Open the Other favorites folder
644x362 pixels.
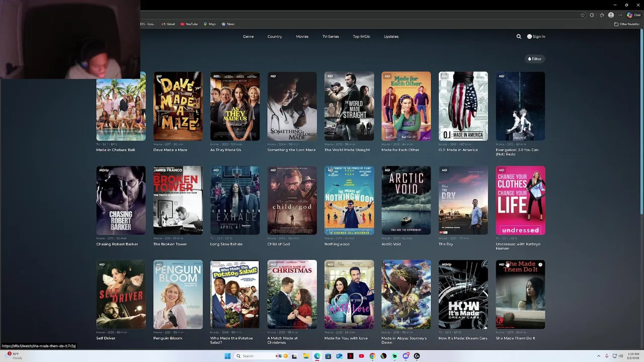tap(627, 24)
